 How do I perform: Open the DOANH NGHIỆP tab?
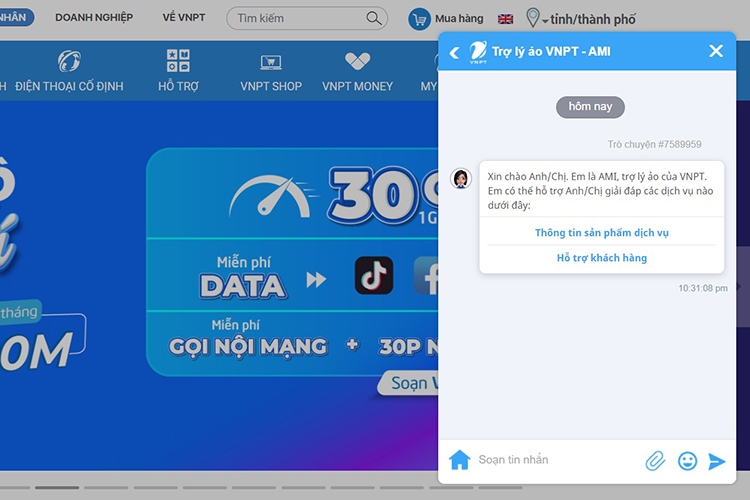[x=94, y=18]
